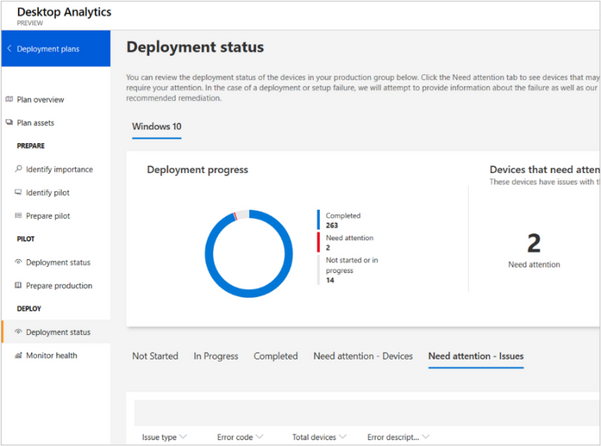This screenshot has height=446, width=601.
Task: Go to Identify pilot
Action: click(x=48, y=193)
